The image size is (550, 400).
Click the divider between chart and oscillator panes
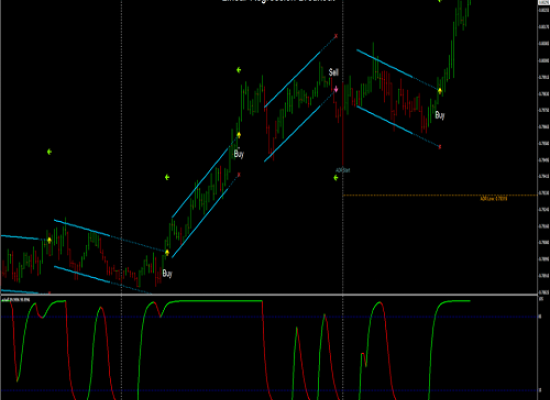(x=269, y=294)
